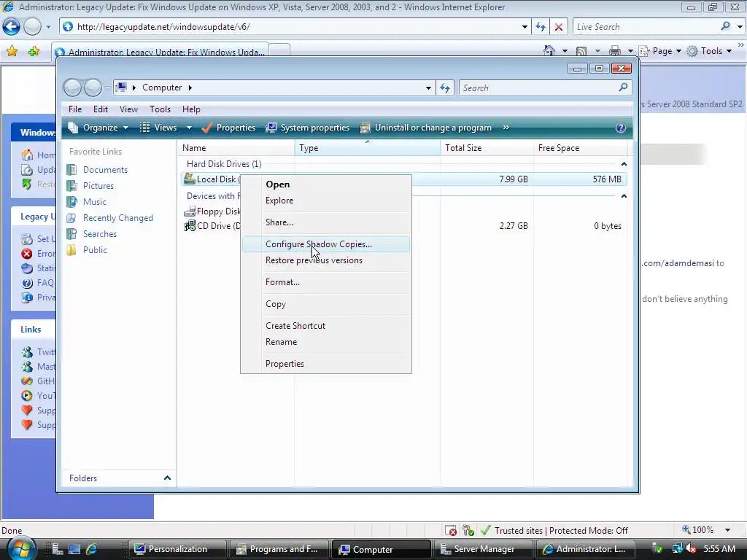Open the Edit menu in Computer window
This screenshot has width=747, height=560.
101,109
